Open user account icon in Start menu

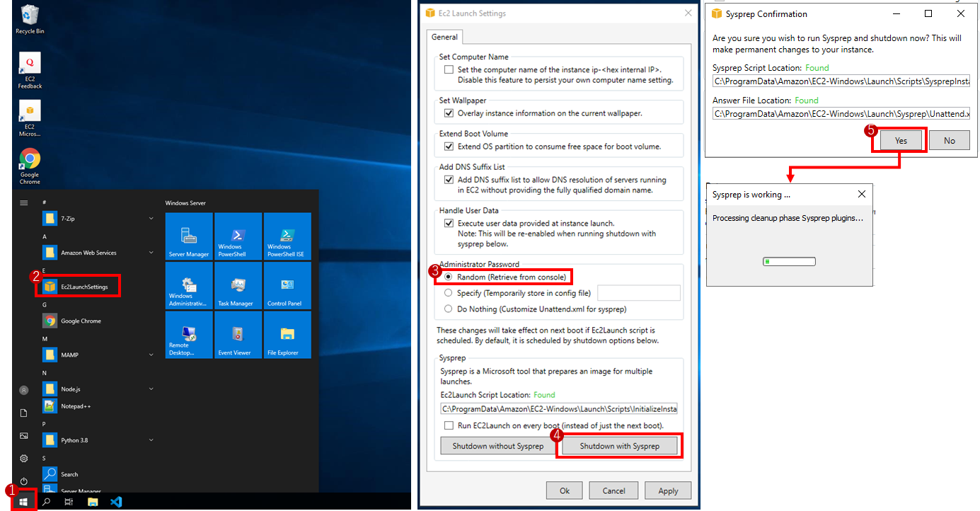[23, 390]
